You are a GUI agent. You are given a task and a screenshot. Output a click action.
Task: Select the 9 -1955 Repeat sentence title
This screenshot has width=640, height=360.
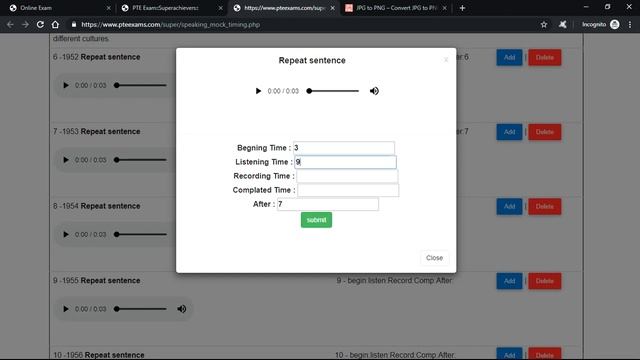[97, 280]
